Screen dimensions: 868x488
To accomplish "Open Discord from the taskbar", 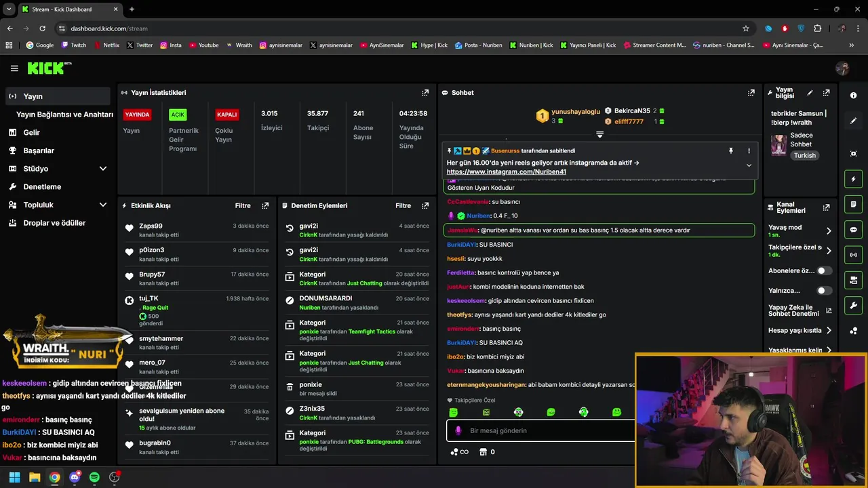I will pyautogui.click(x=75, y=477).
